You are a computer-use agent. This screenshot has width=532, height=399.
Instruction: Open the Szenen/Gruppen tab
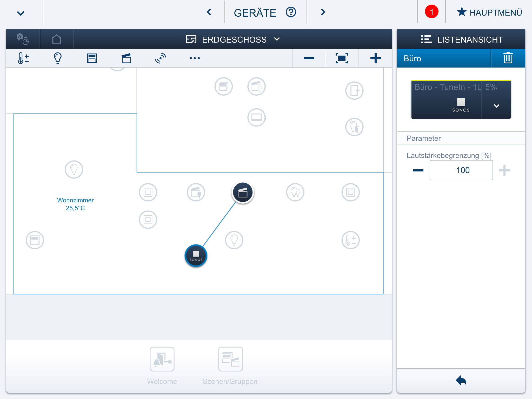pos(230,366)
